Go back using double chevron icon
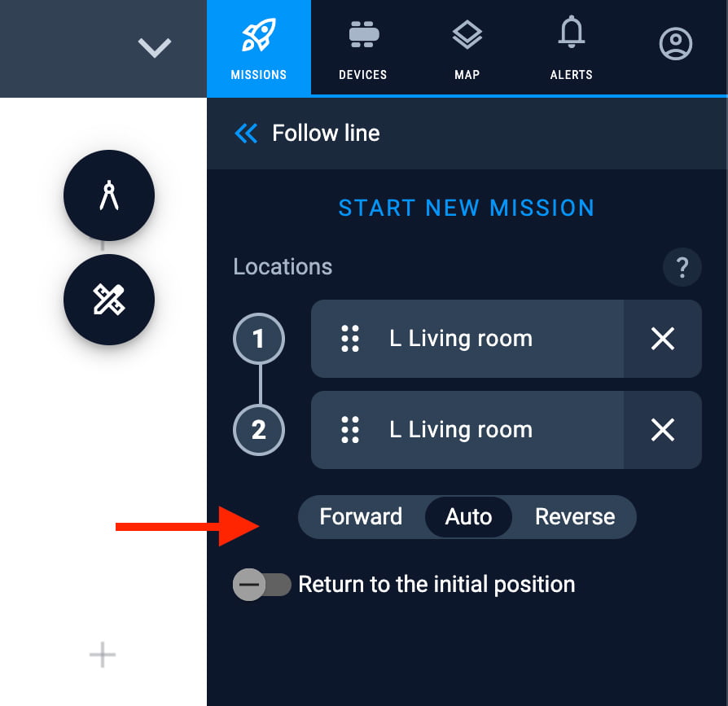Image resolution: width=728 pixels, height=706 pixels. click(x=246, y=134)
